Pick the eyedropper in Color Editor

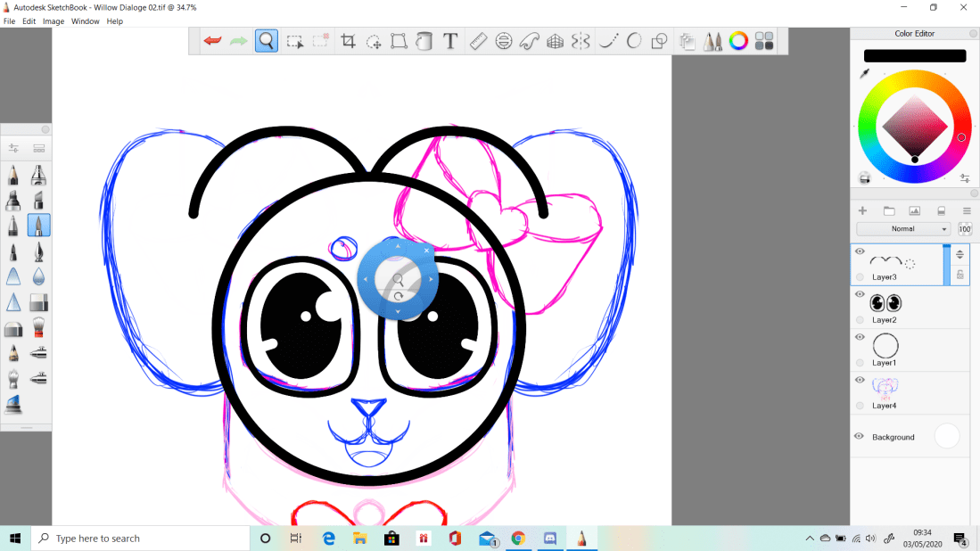pyautogui.click(x=864, y=74)
